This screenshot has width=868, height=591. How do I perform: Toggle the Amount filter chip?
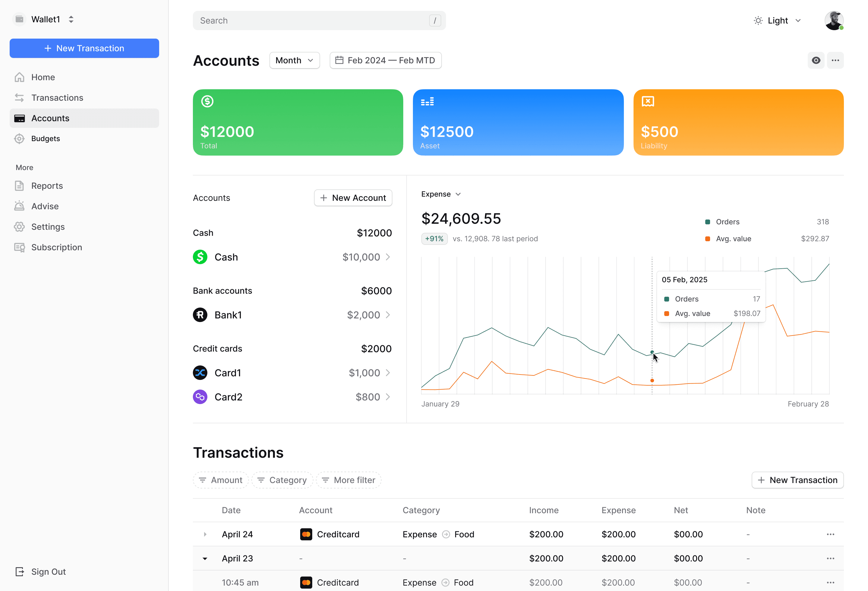click(x=221, y=480)
